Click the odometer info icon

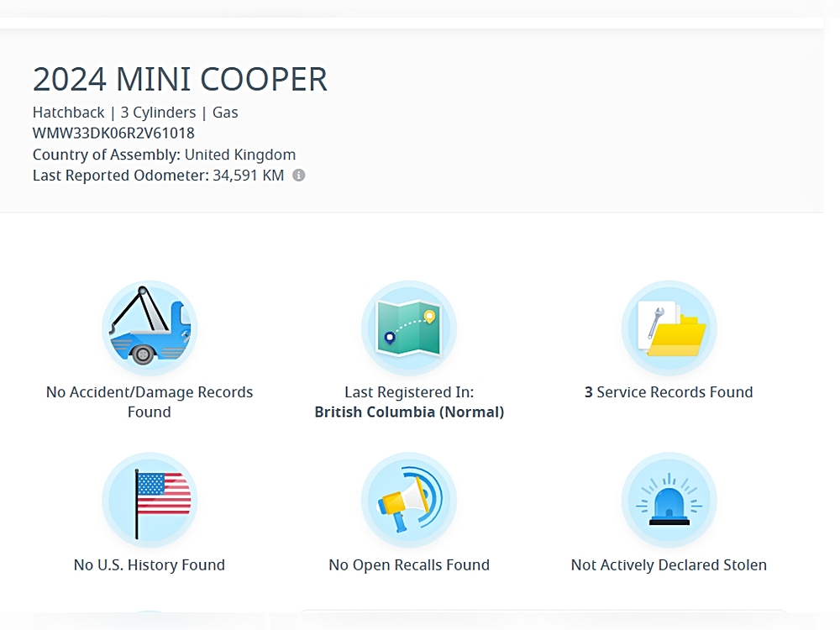[299, 176]
